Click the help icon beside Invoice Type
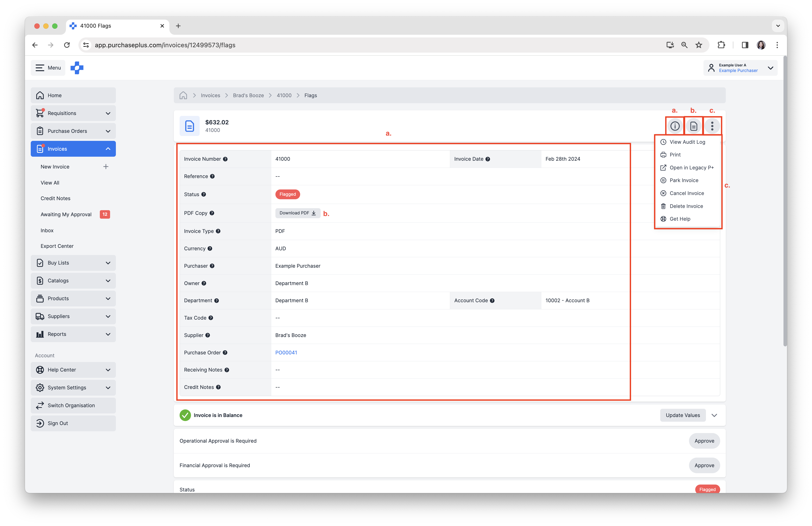Image resolution: width=812 pixels, height=526 pixels. 218,231
